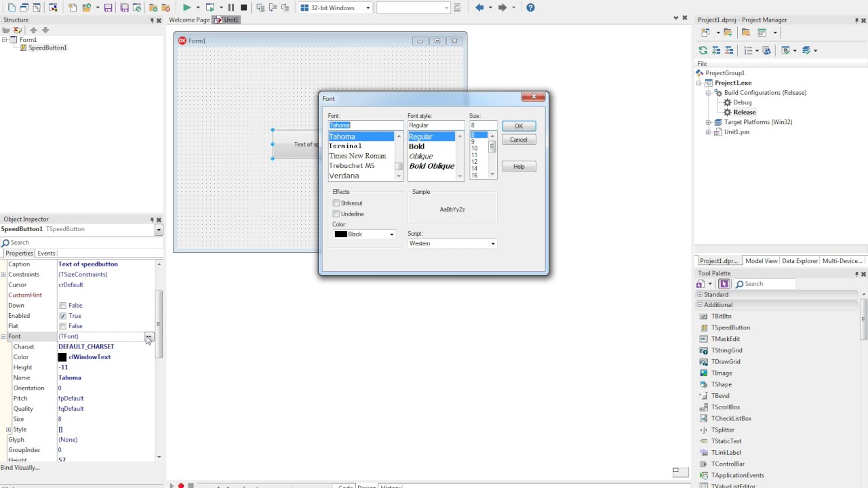The height and width of the screenshot is (488, 868).
Task: Click the Font name input field containing Tahoma
Action: point(366,125)
